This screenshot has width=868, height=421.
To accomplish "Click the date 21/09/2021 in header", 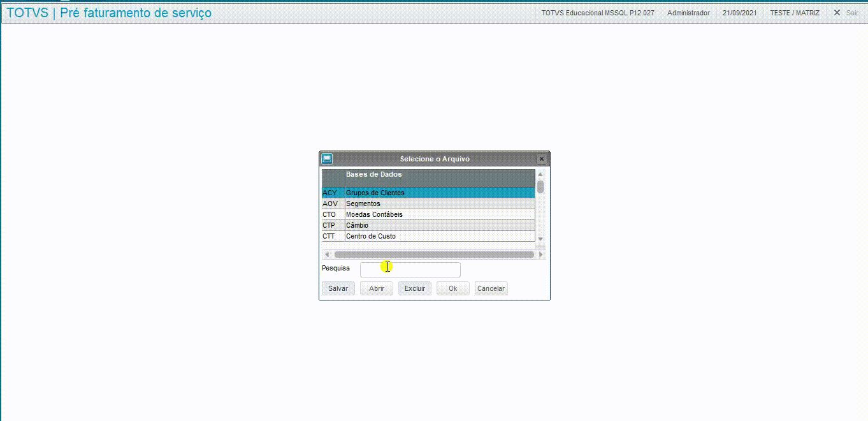I will click(740, 13).
